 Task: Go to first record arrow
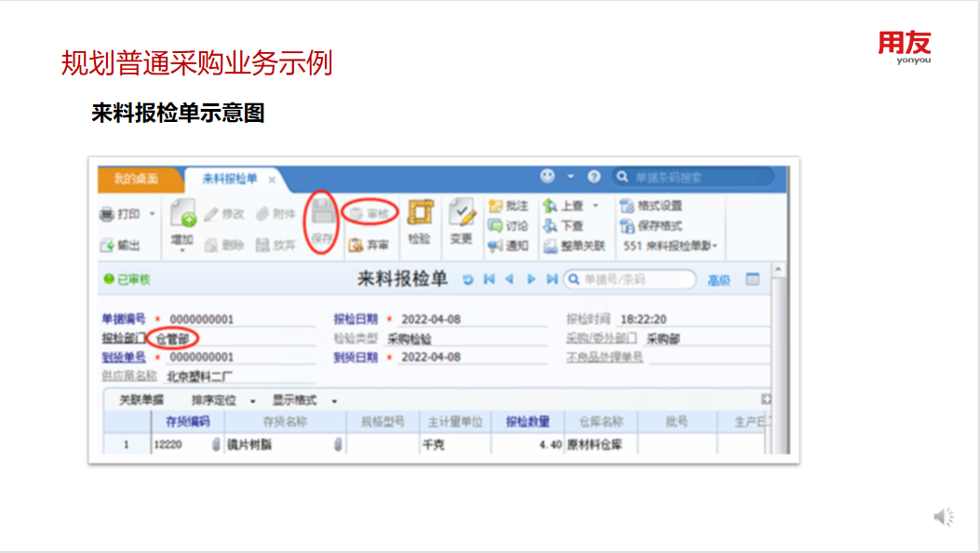pos(490,278)
